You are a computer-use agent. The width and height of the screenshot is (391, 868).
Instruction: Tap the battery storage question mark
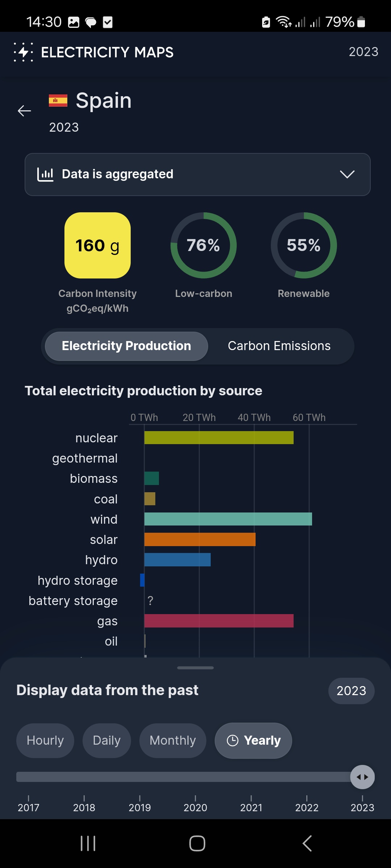(151, 601)
